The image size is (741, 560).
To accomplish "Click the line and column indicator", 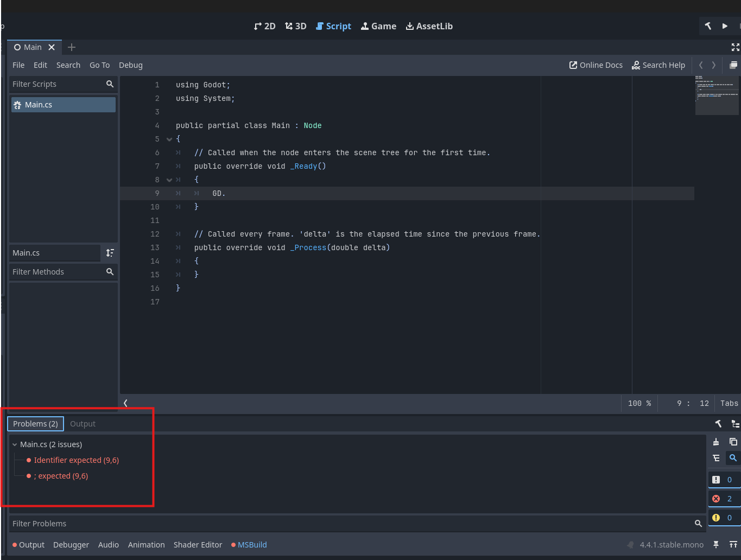I will pyautogui.click(x=693, y=403).
